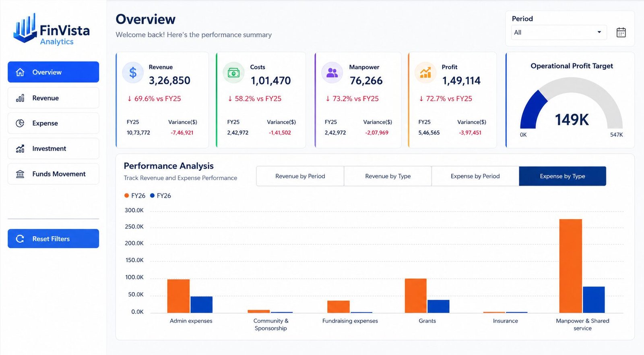This screenshot has width=644, height=355.
Task: Open the Funds Movement page
Action: (53, 174)
